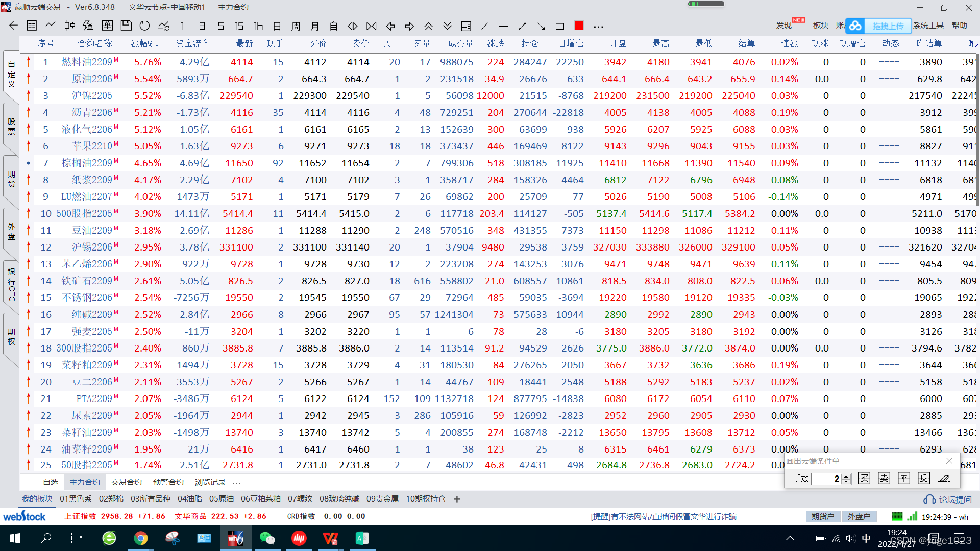
Task: Open the 自定义 left sidebar tab
Action: coord(11,74)
